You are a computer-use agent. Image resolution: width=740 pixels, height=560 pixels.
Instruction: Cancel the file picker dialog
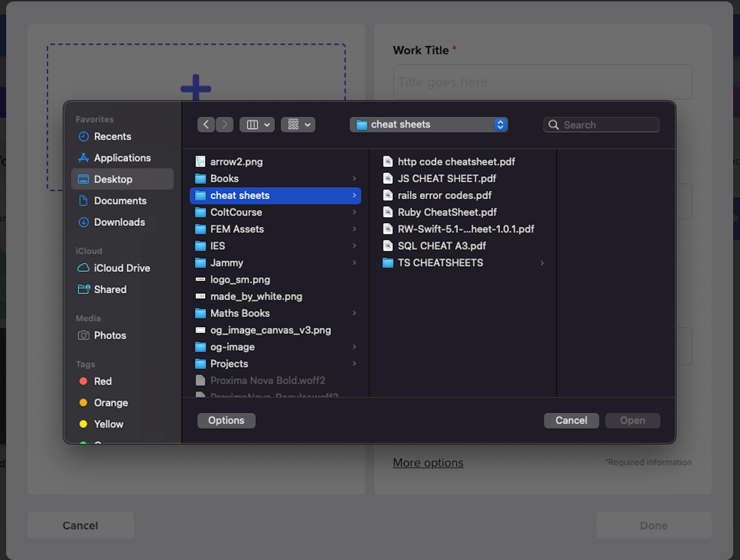571,420
